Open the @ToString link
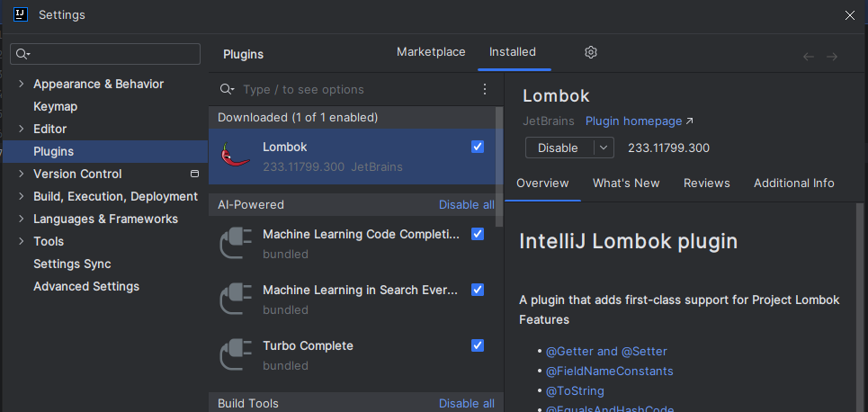The width and height of the screenshot is (868, 412). tap(575, 391)
